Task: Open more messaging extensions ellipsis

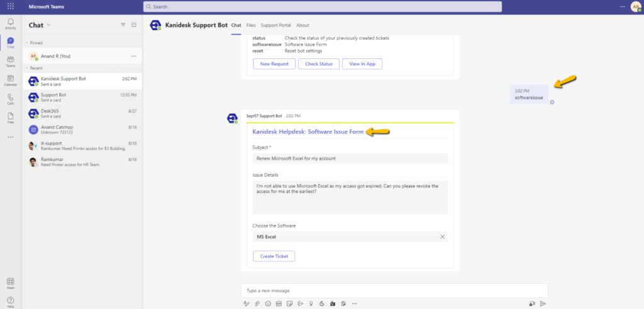Action: (x=354, y=304)
